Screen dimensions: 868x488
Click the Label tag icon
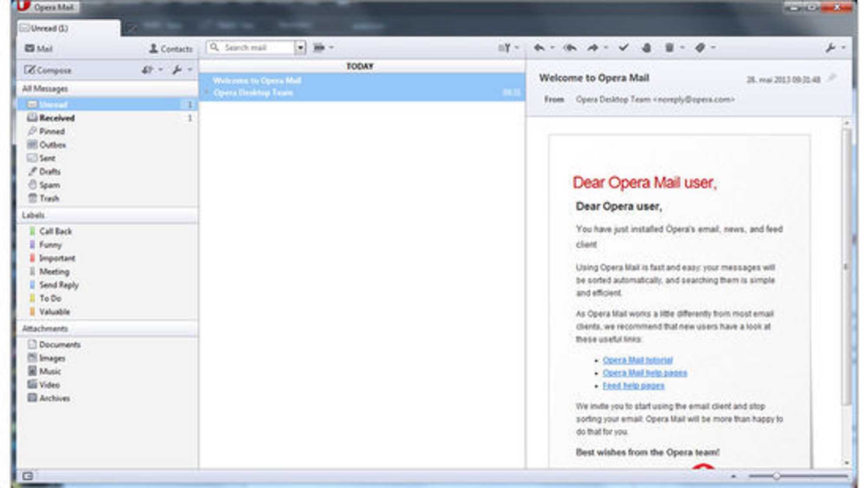[700, 48]
